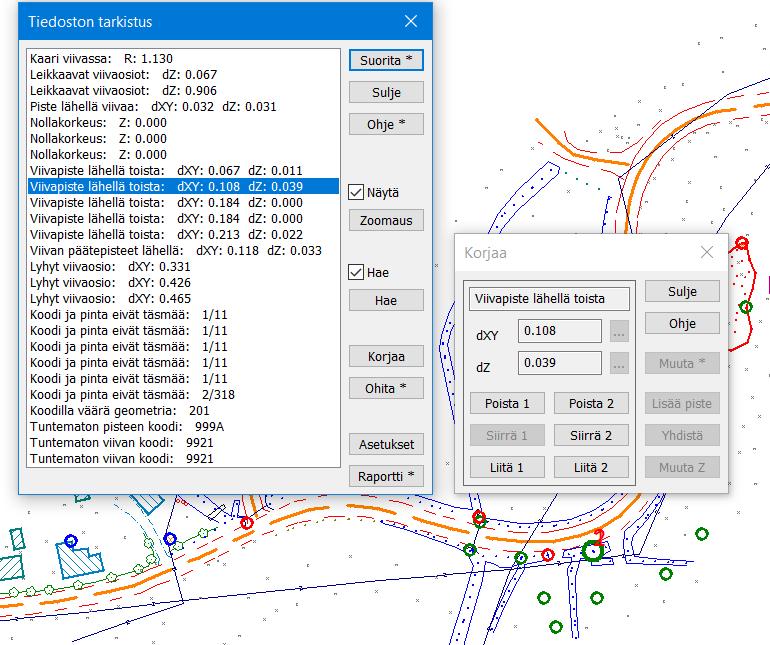The width and height of the screenshot is (770, 645).
Task: Click Sulje in Tiedoston tarkistus dialog
Action: pyautogui.click(x=386, y=92)
